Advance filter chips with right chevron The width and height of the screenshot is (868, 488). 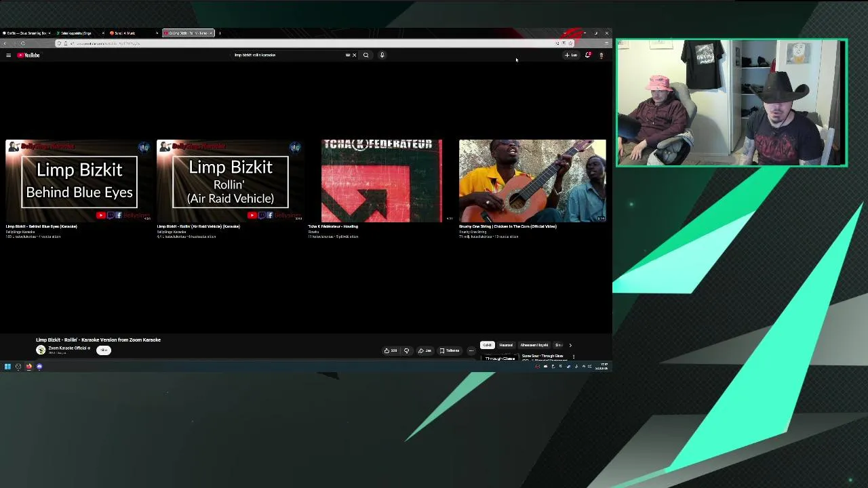pyautogui.click(x=570, y=345)
